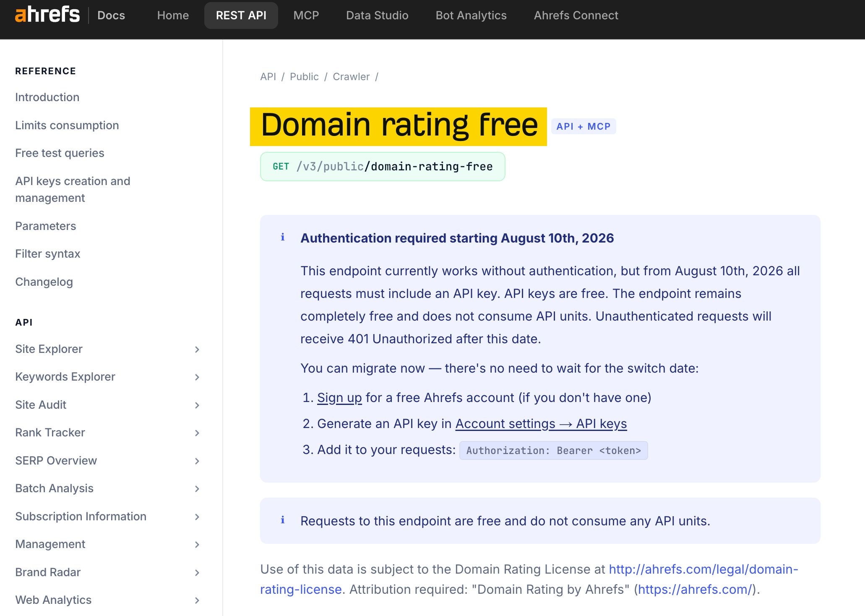
Task: Expand the Site Explorer chevron
Action: 197,350
